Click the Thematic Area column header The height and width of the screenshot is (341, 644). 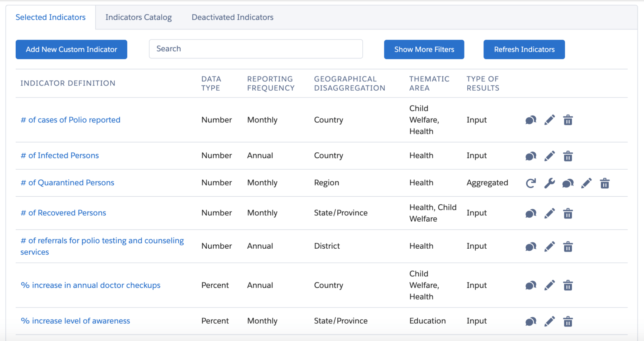[429, 83]
